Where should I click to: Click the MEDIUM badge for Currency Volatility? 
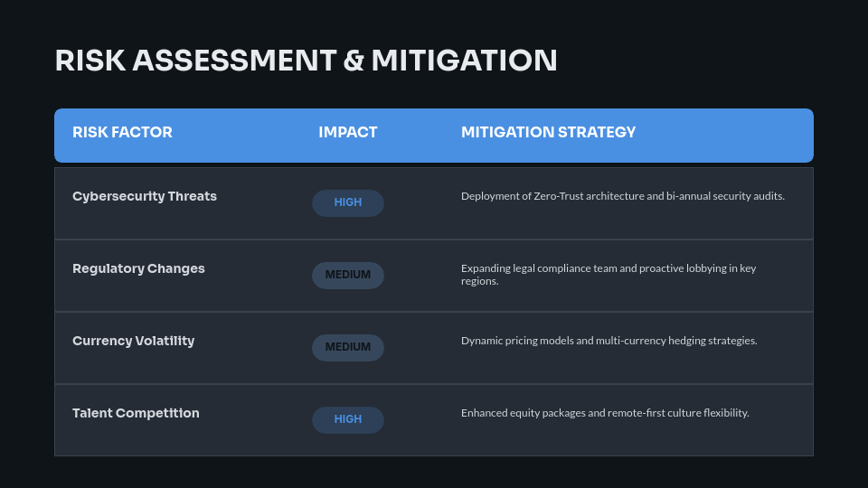click(348, 347)
